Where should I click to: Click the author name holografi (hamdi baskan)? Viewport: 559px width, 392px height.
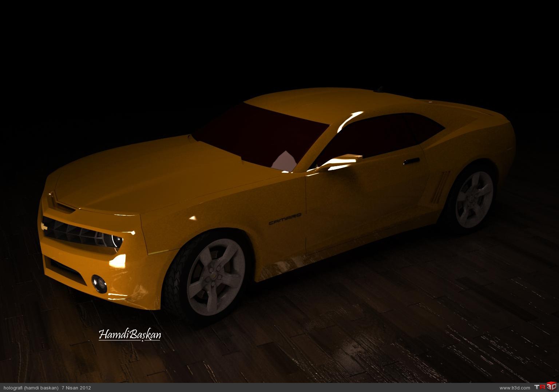tap(31, 388)
